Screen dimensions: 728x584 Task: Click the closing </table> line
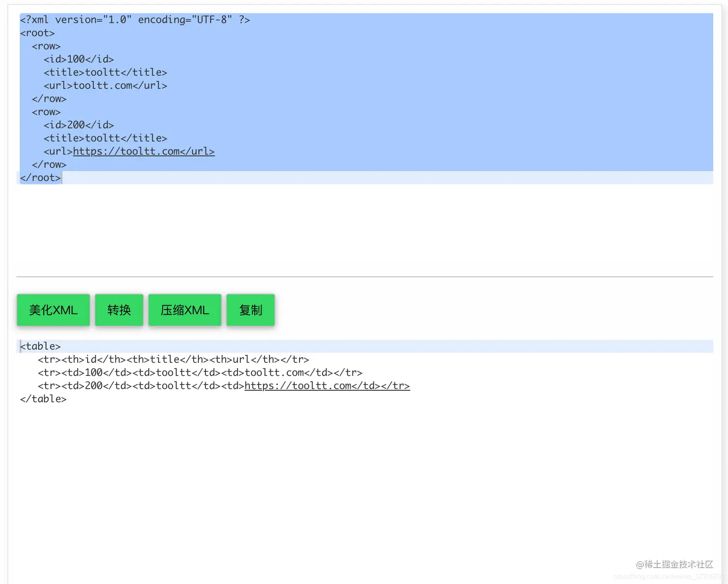click(43, 399)
